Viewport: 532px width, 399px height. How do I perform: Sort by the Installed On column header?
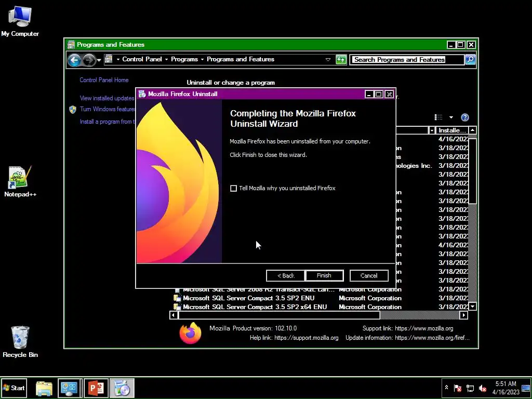pos(452,130)
